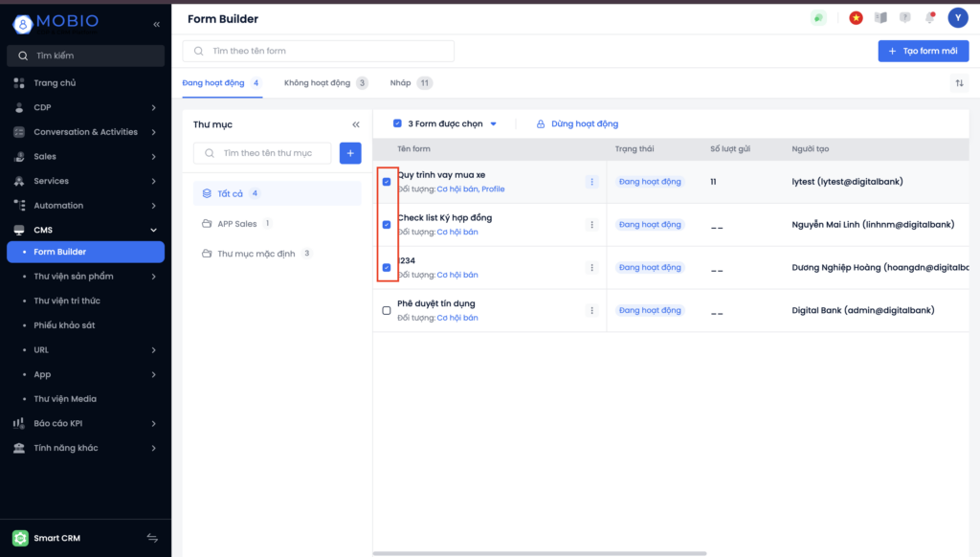
Task: Uncheck the Quy trình vay mua xe checkbox
Action: [387, 182]
